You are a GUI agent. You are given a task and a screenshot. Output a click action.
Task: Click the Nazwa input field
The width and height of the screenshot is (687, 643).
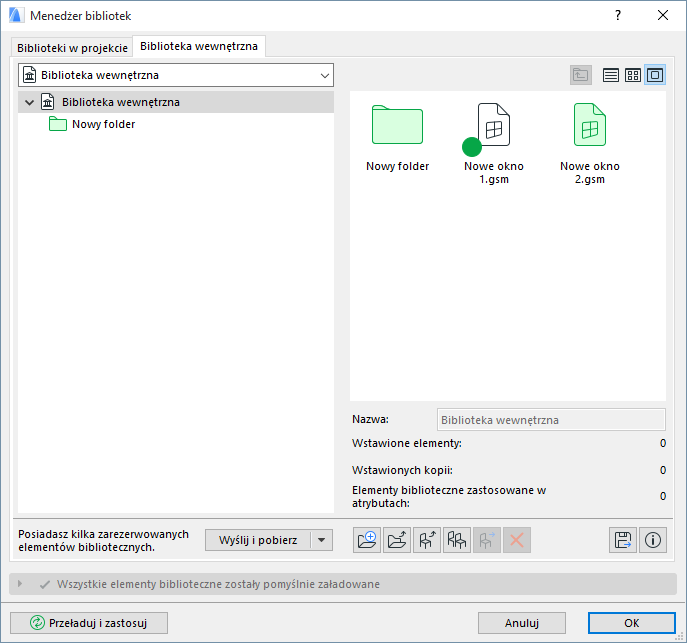pos(551,420)
